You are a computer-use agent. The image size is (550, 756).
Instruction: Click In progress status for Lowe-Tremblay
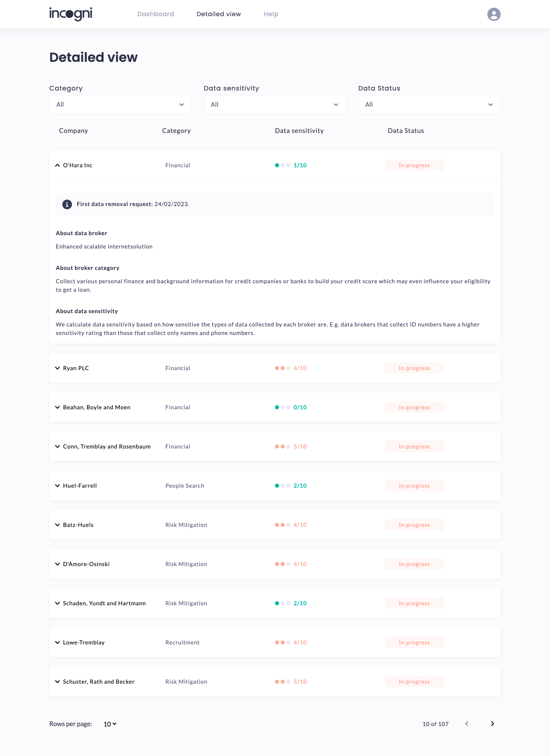tap(414, 642)
